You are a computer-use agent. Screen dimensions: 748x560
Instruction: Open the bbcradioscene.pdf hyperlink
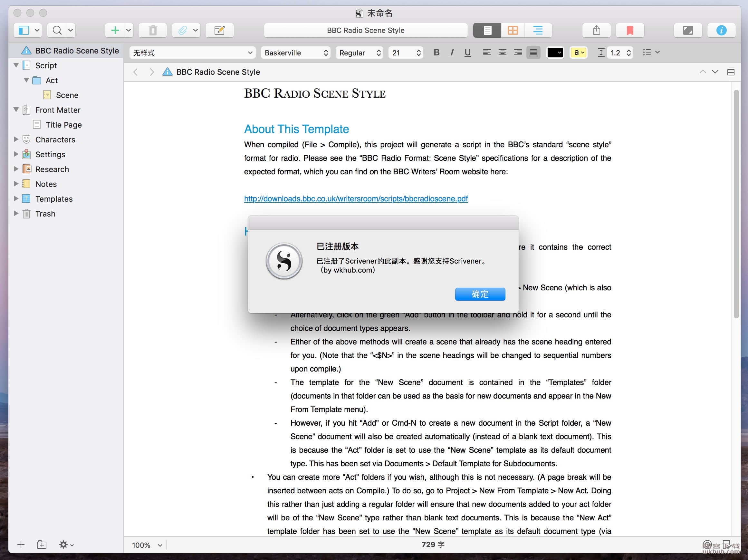[356, 198]
